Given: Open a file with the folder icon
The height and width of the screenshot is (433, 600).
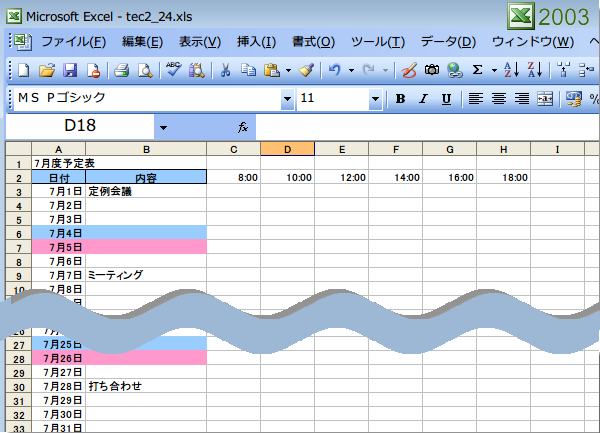Looking at the screenshot, I should [x=47, y=70].
